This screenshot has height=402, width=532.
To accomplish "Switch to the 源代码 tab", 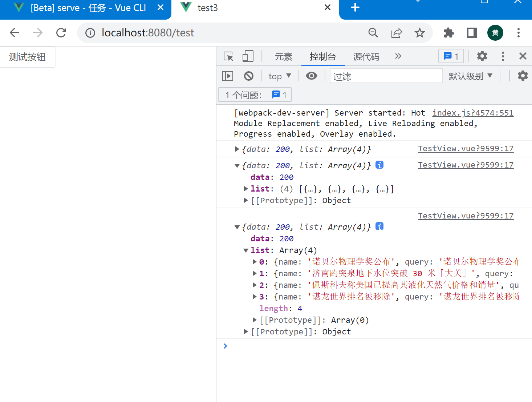I will (x=366, y=57).
